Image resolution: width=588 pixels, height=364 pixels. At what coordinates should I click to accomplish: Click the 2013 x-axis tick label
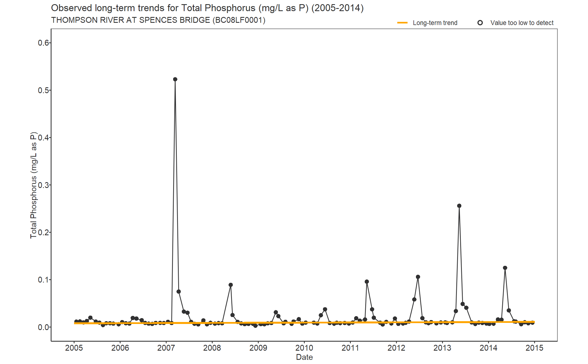(442, 348)
